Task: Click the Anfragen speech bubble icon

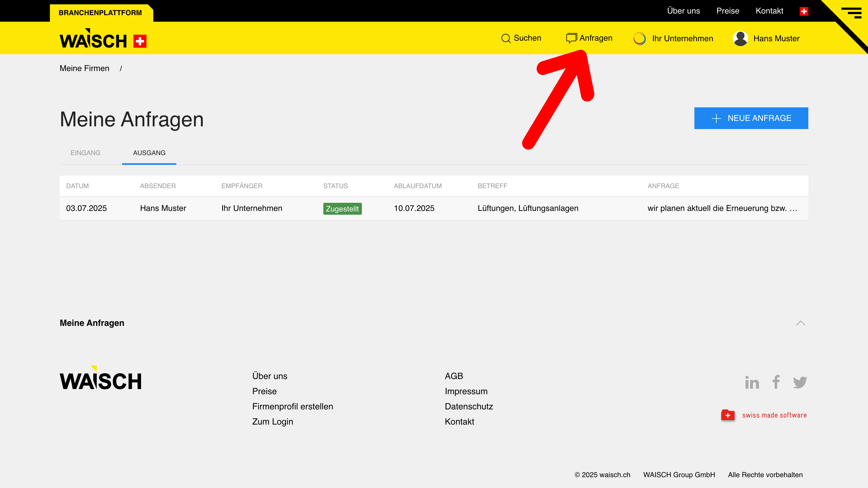Action: pyautogui.click(x=572, y=38)
